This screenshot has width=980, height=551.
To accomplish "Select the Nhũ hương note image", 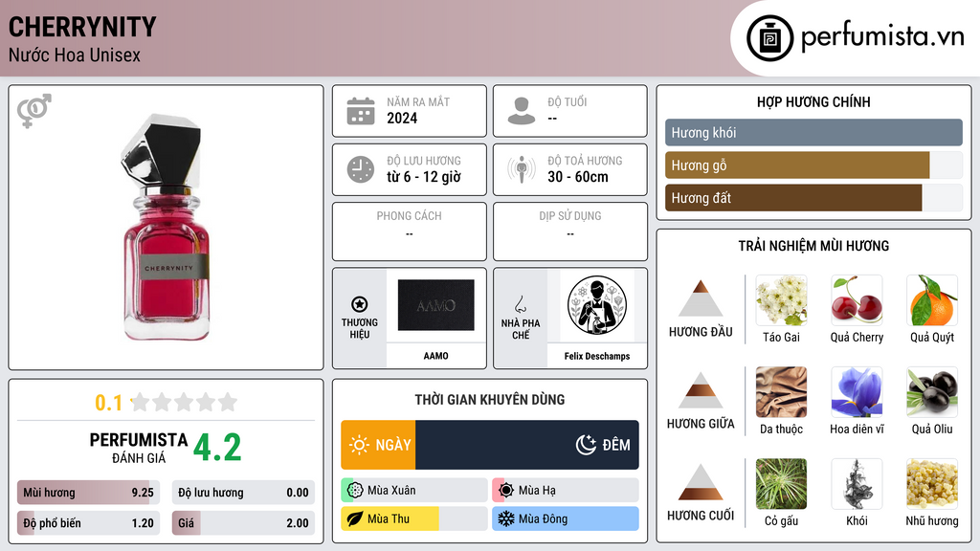I will [932, 484].
